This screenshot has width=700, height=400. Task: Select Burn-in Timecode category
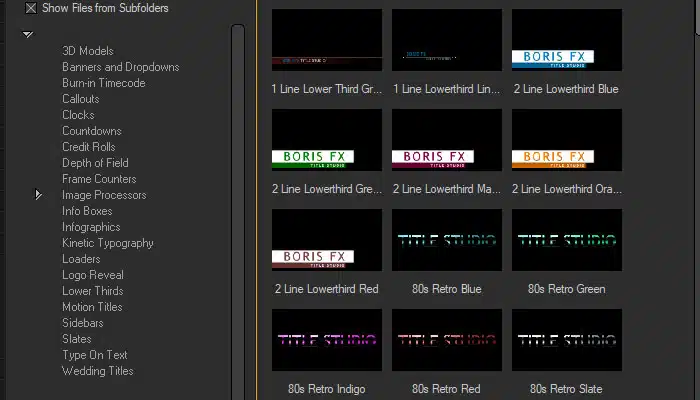[104, 83]
